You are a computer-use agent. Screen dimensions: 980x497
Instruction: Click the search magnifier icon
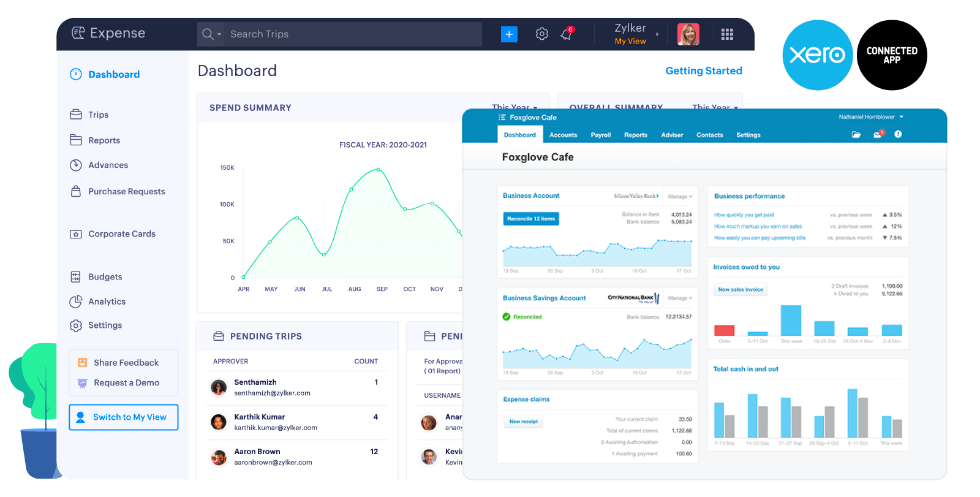(208, 34)
